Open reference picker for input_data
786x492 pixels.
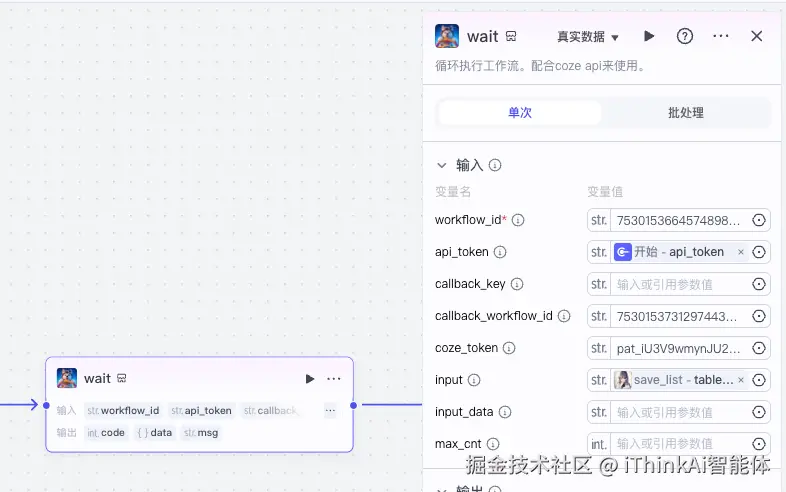coord(759,412)
